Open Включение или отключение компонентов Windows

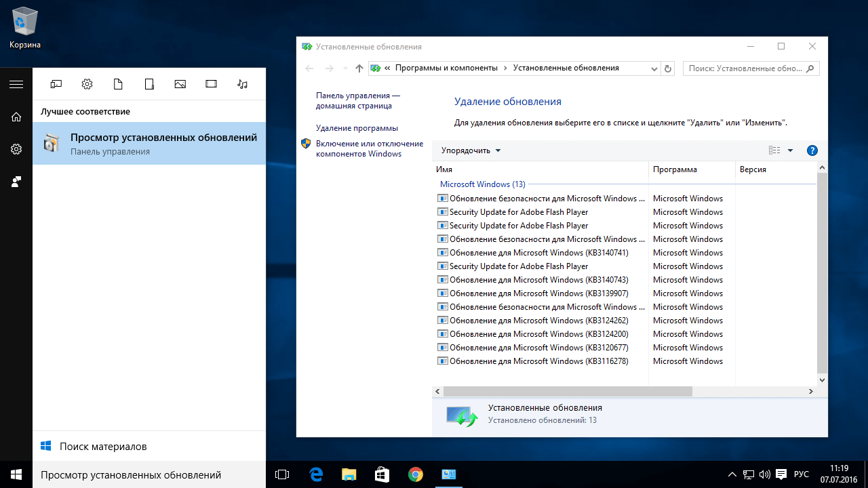pos(369,148)
